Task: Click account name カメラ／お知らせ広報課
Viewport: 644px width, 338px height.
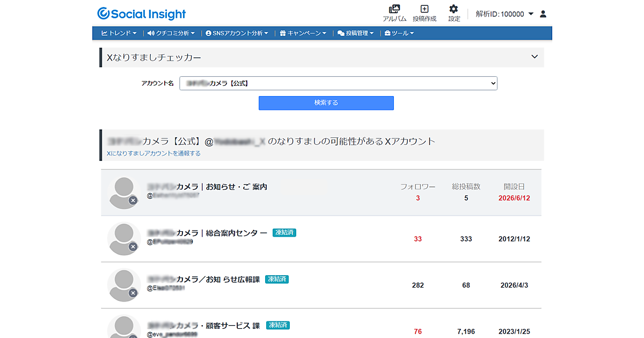Action: pos(203,279)
